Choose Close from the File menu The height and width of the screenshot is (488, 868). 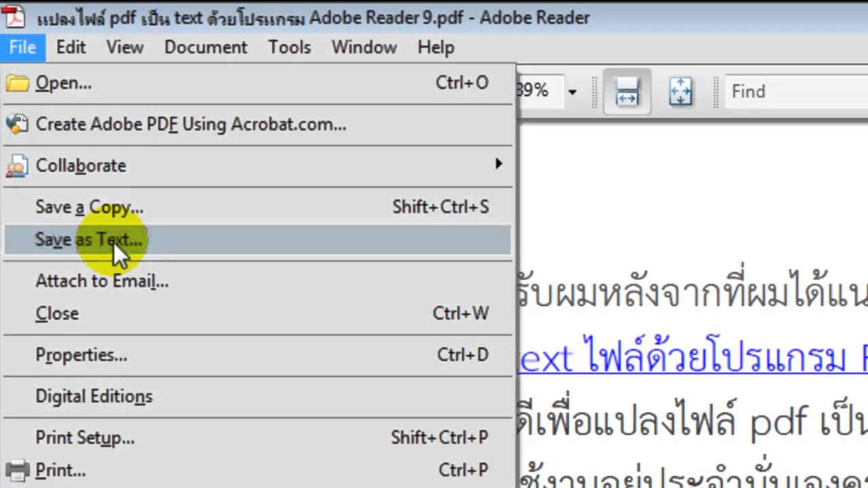coord(258,314)
